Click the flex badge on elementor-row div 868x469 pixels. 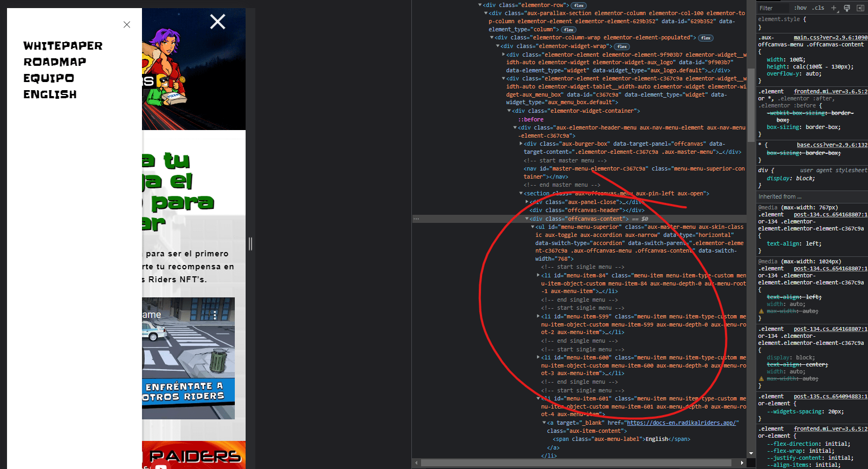pyautogui.click(x=579, y=5)
